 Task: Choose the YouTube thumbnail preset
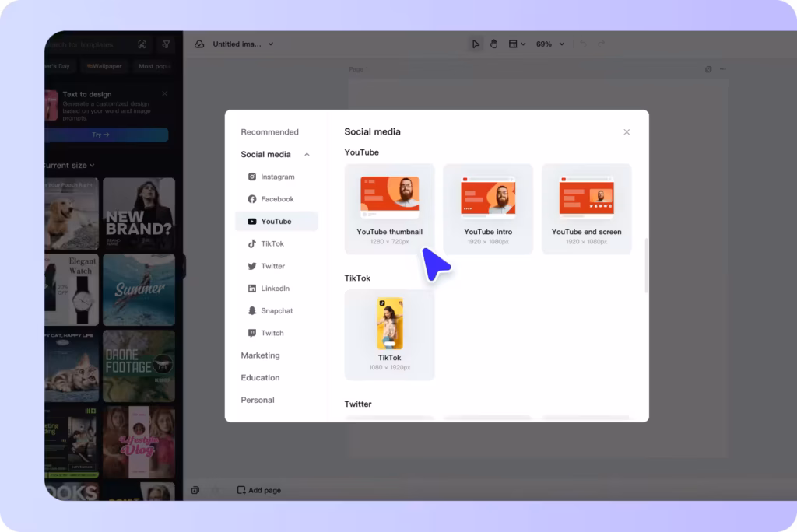(389, 208)
